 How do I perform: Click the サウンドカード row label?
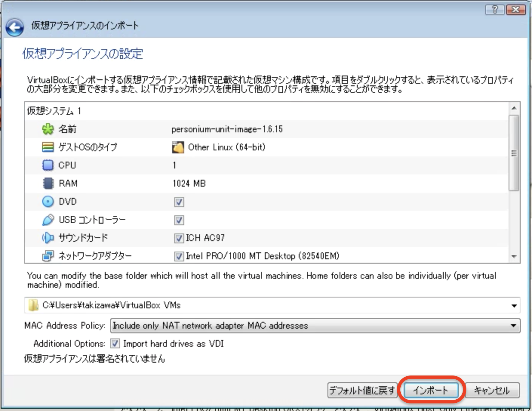(x=83, y=238)
